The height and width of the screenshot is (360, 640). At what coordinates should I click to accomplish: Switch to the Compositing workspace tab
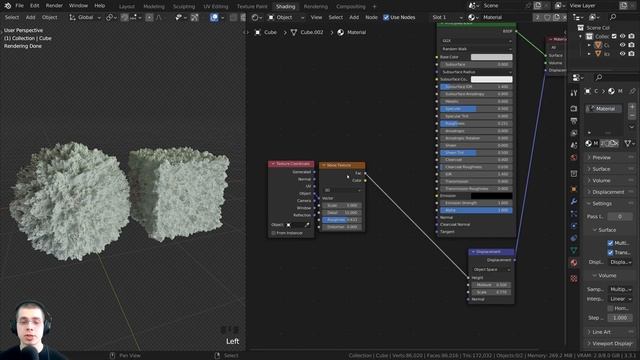point(351,7)
